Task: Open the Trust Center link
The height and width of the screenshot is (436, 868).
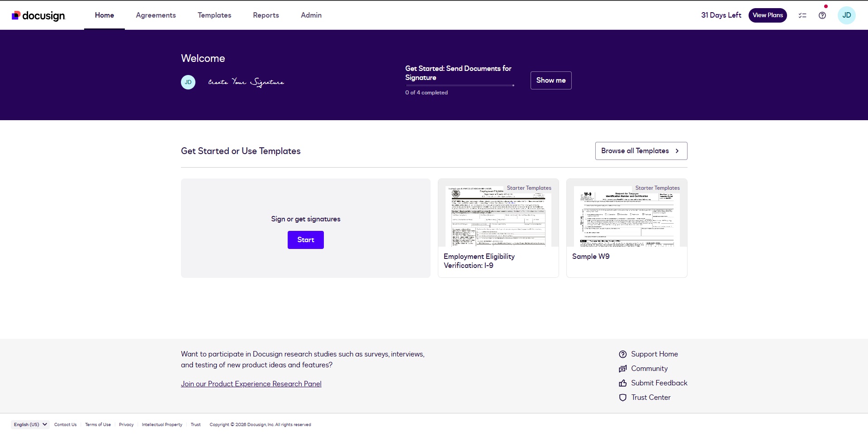Action: pos(650,398)
